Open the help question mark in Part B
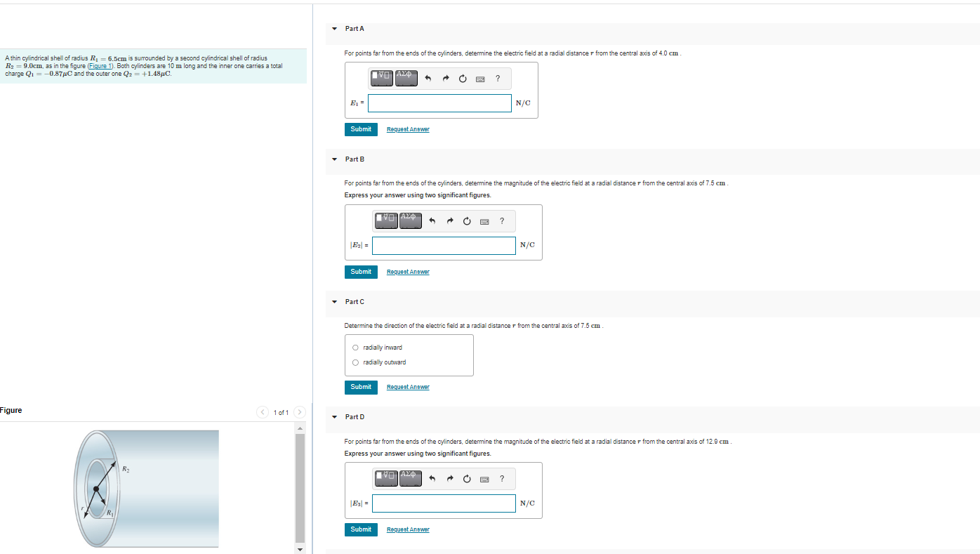Viewport: 980px width, 554px height. [x=502, y=220]
